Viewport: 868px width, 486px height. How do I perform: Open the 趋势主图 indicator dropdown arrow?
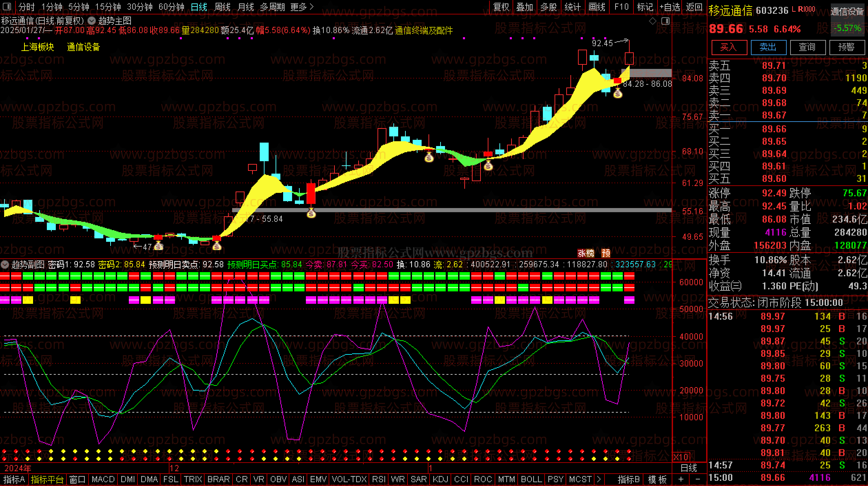point(92,21)
